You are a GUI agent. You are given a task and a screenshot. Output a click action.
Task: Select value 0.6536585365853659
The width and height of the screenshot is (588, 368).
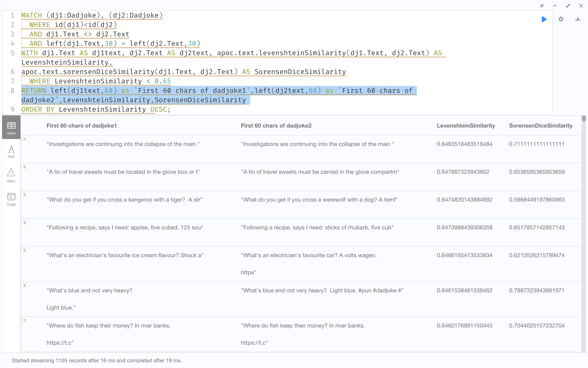coord(537,172)
